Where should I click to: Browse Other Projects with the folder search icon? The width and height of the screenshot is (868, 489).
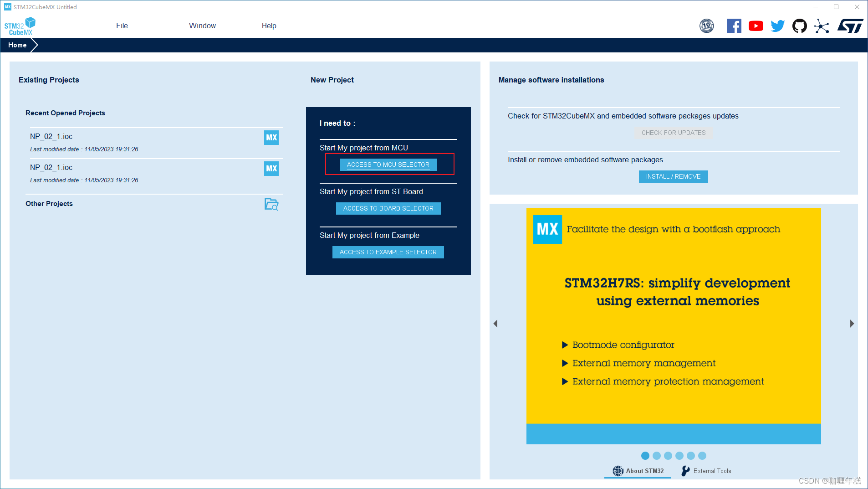[x=271, y=204]
